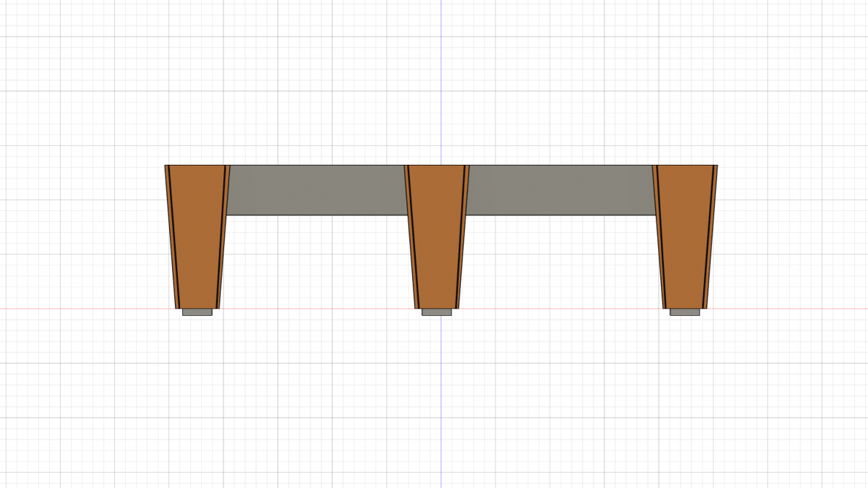Select the leftmost orange tapered leg
Screen dimensions: 868x488
click(197, 236)
